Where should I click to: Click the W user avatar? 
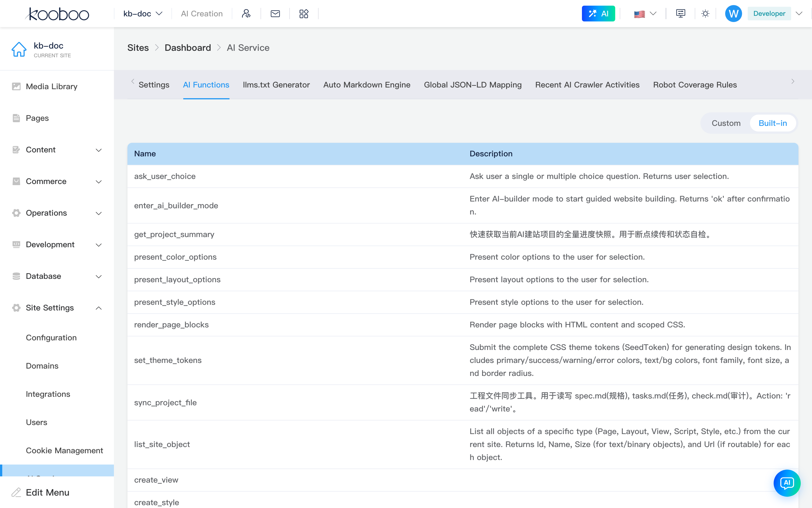pos(734,14)
